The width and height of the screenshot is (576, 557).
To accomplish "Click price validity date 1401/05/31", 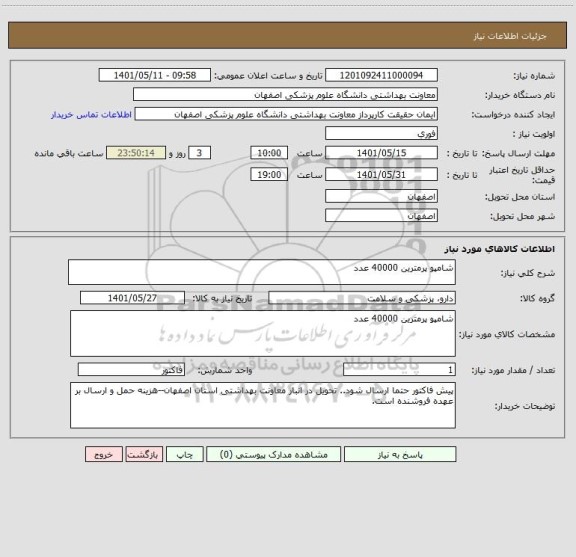I will 381,175.
